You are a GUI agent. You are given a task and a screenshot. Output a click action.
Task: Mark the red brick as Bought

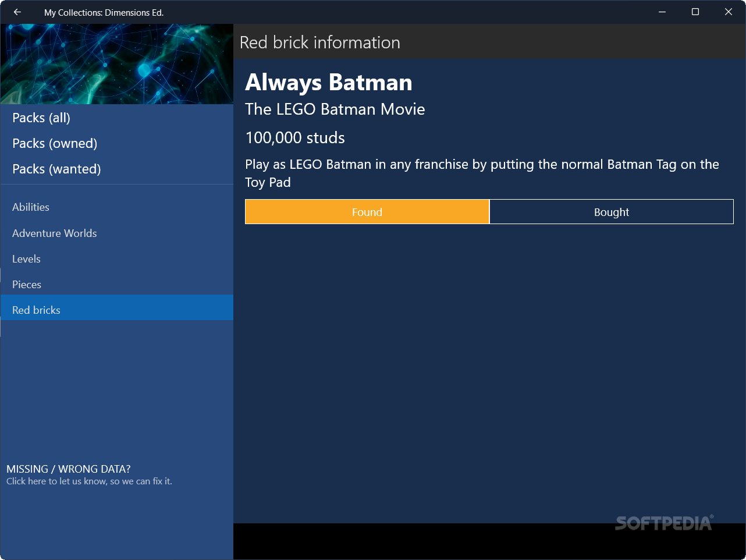click(612, 212)
